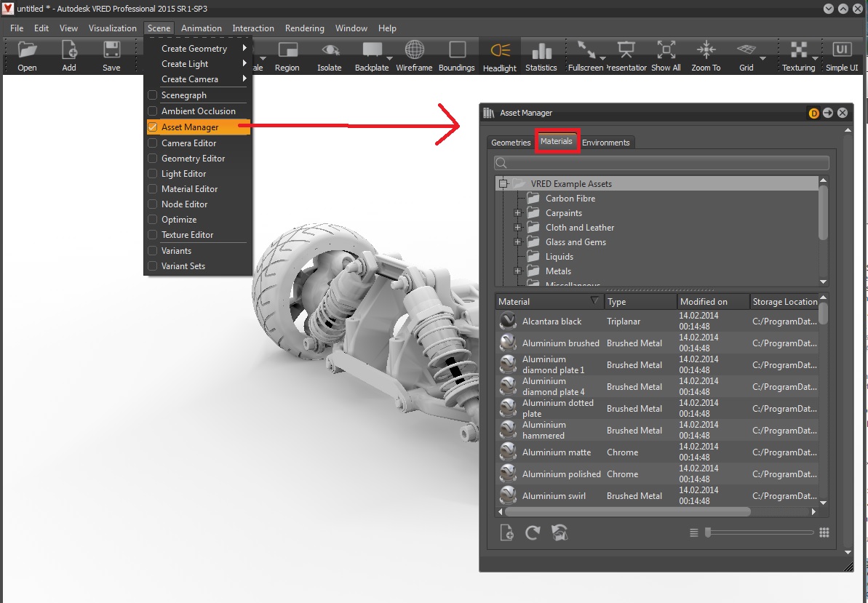Sort by the Material column header
868x603 pixels.
coord(549,301)
